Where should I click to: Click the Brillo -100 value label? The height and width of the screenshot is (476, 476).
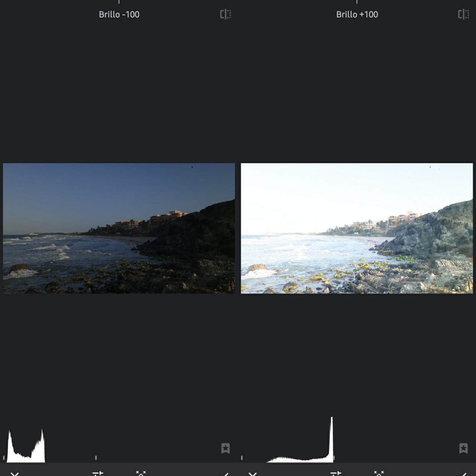119,15
